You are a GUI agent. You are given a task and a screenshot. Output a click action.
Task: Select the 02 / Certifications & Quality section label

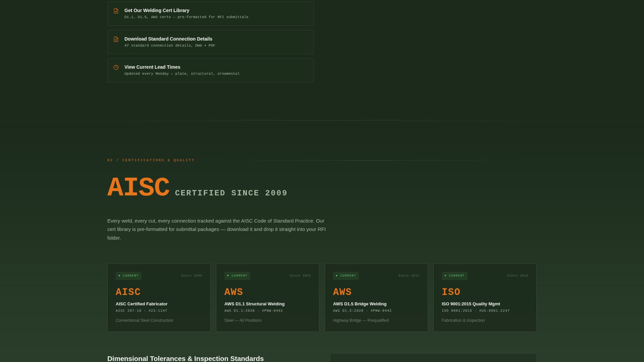[x=151, y=160]
